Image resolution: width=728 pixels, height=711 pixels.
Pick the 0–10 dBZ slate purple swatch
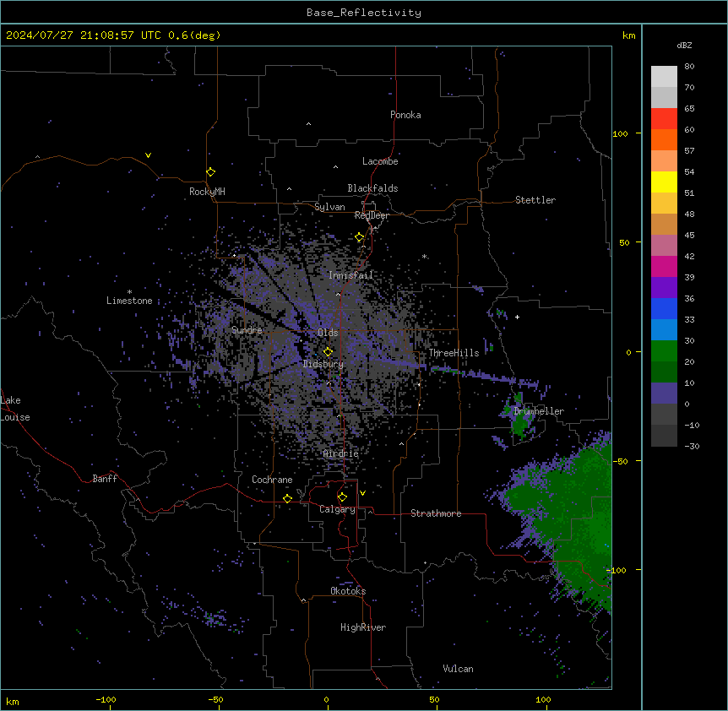coord(664,393)
